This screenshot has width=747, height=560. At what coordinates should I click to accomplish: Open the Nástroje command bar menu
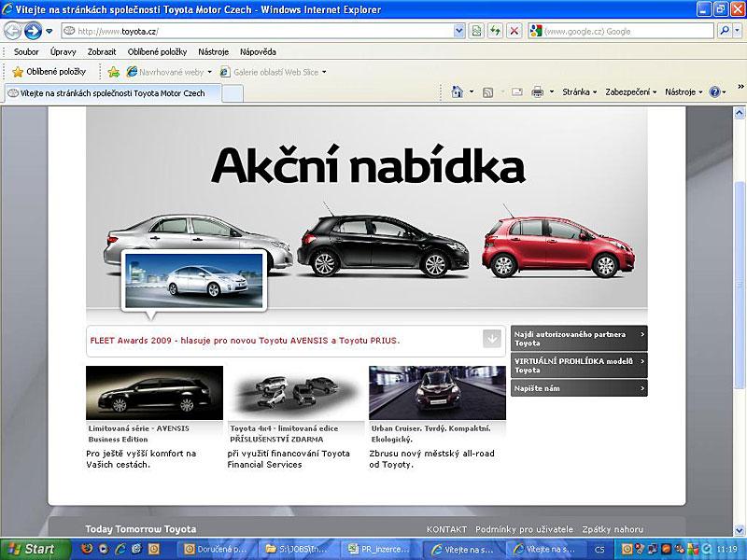pos(684,91)
